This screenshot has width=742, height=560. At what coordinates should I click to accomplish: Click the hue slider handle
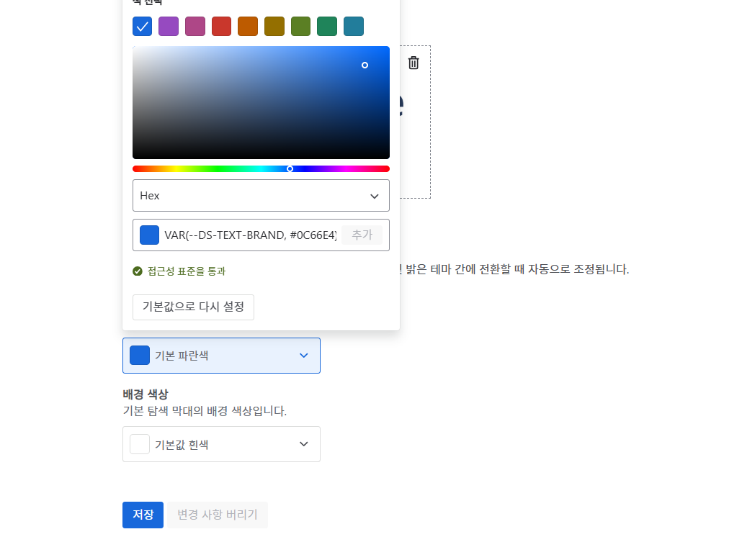click(290, 169)
